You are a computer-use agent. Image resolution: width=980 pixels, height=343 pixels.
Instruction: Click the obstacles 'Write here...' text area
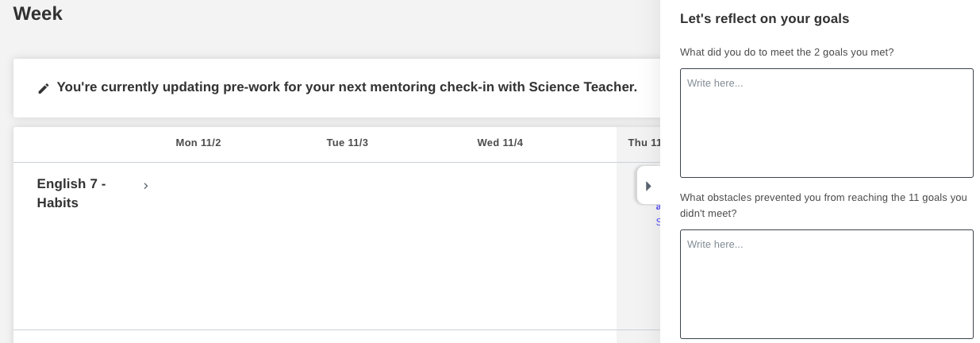(x=826, y=284)
